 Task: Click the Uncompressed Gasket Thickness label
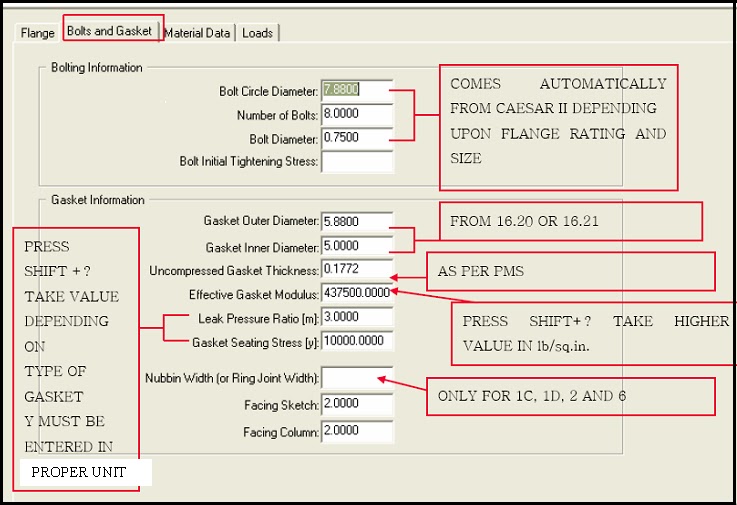234,271
